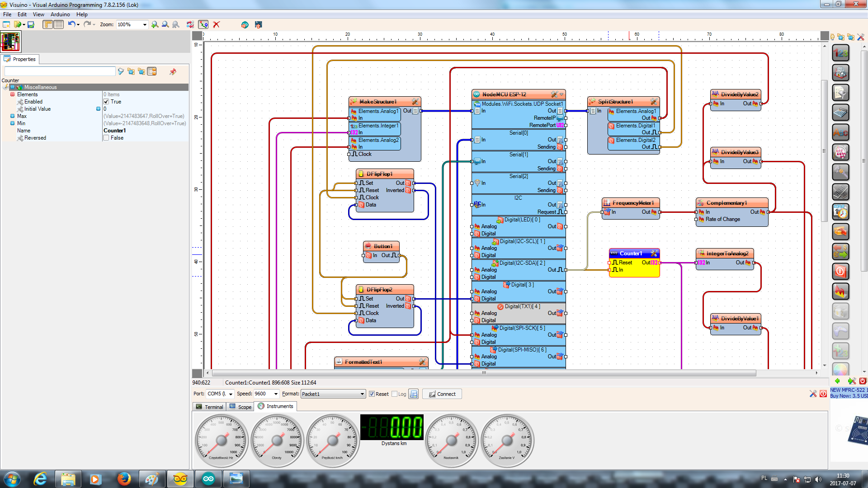Open the File menu
868x488 pixels.
click(7, 14)
